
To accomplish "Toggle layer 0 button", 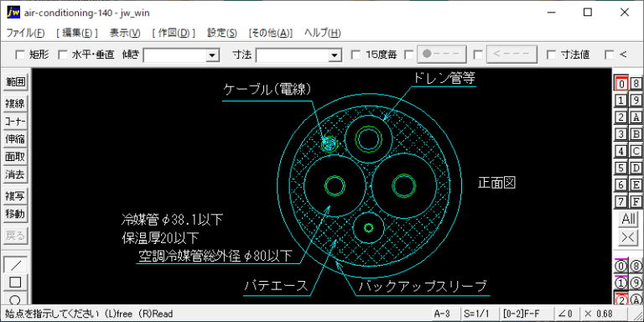I will tap(621, 83).
